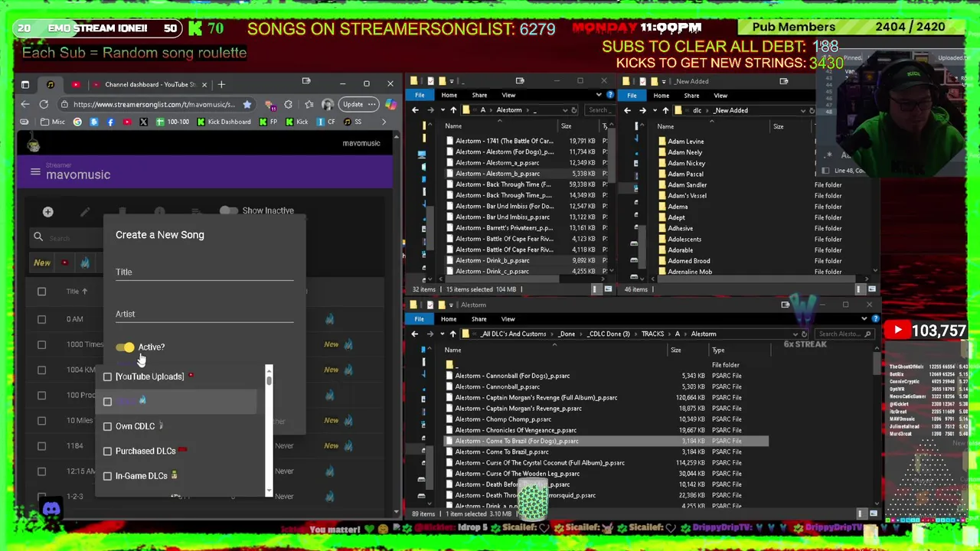Check the In-Game DLCs checkbox
The width and height of the screenshot is (980, 551).
[107, 476]
